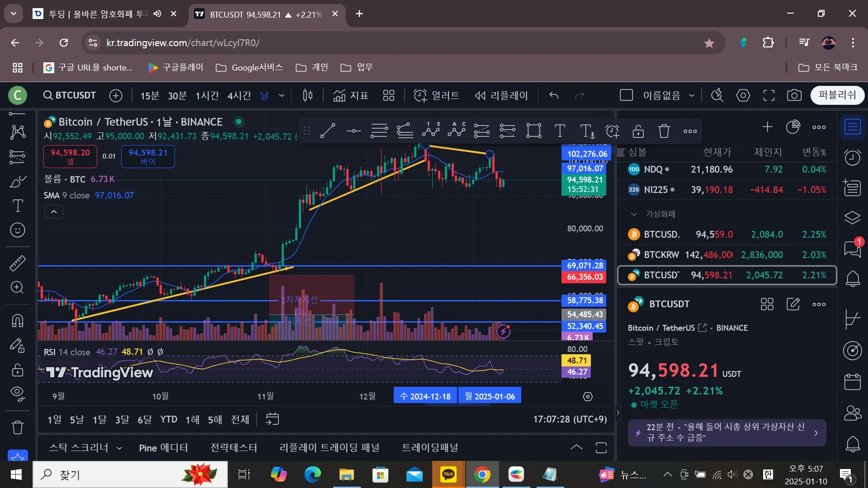Collapse the 가상화폐 watchlist section
The height and width of the screenshot is (488, 868).
coord(634,214)
